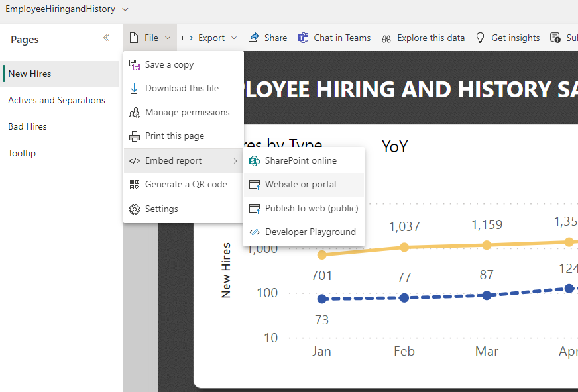Viewport: 578px width, 392px height.
Task: Click the Feb data point on yellow line
Action: [404, 247]
